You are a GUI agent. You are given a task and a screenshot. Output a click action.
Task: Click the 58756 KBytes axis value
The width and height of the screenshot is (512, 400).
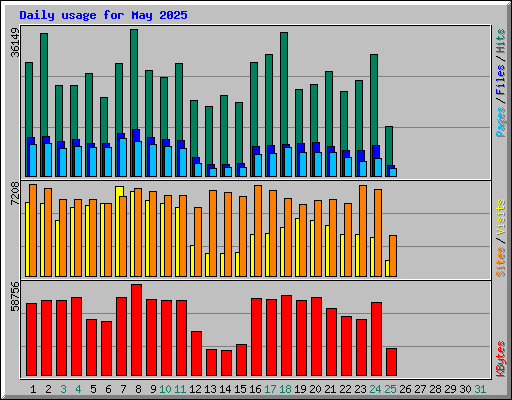[15, 296]
